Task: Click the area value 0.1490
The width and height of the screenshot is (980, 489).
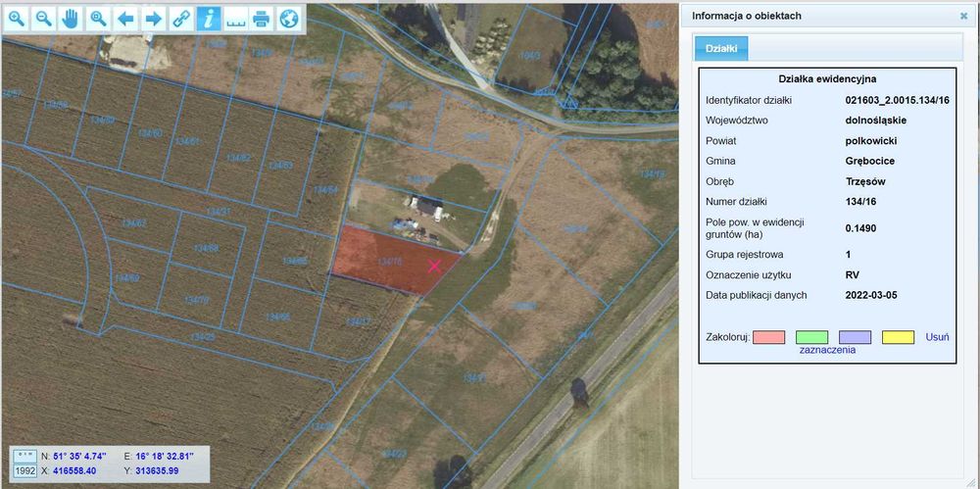Action: (860, 228)
